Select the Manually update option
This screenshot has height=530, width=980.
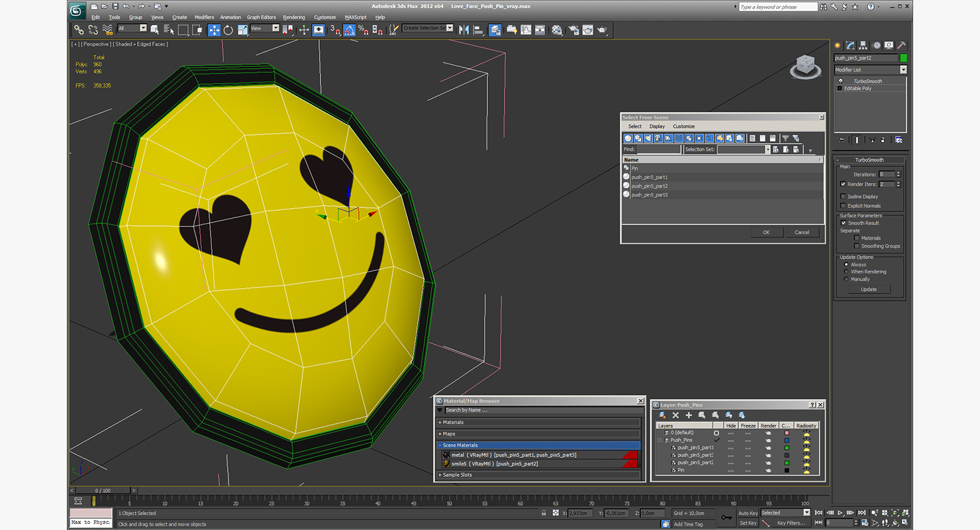tap(846, 280)
